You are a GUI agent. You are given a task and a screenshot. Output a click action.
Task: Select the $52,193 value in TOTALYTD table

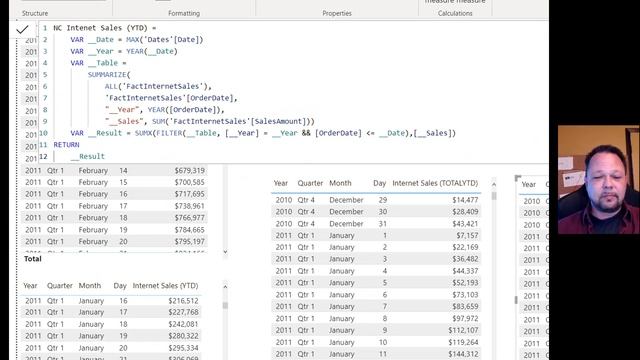coord(465,282)
